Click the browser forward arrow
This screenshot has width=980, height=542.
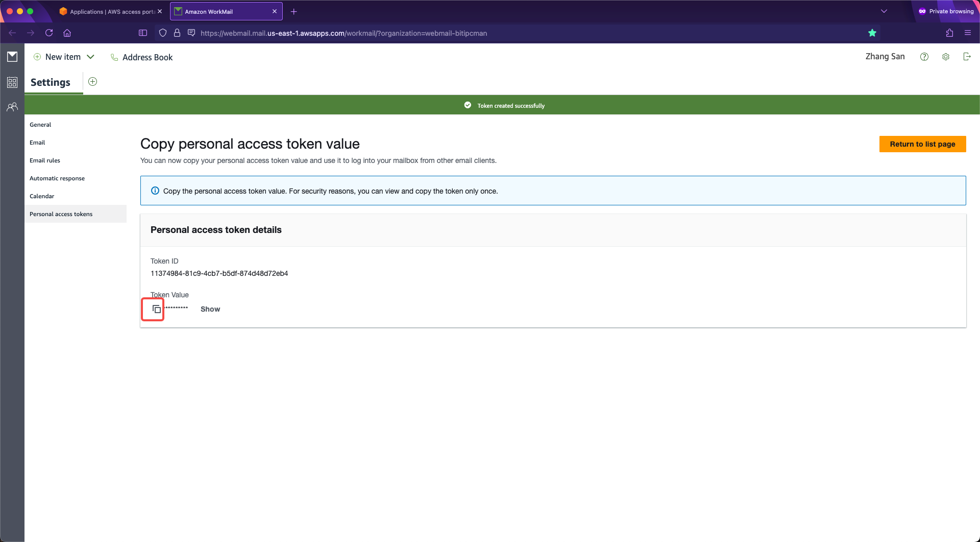click(x=31, y=33)
